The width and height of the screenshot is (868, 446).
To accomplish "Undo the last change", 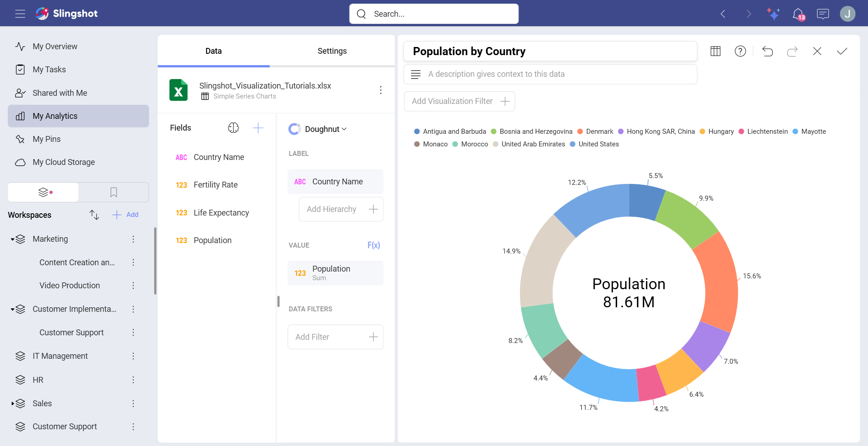I will (x=768, y=51).
